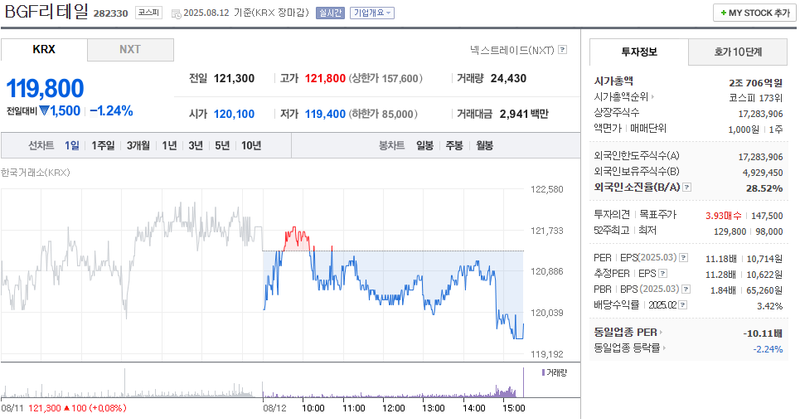Click the change rate -1.24%
The width and height of the screenshot is (800, 419).
[112, 111]
